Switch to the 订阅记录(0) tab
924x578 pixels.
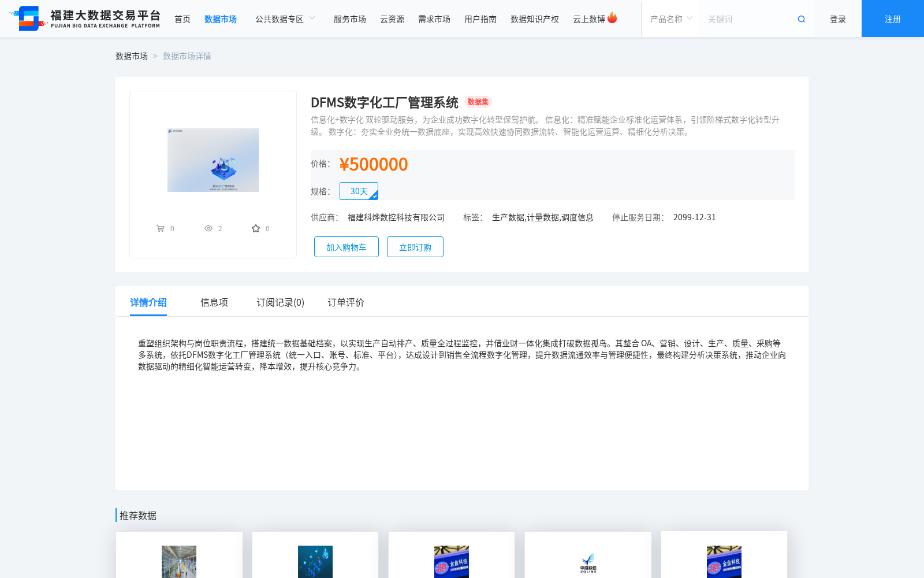[x=281, y=302]
